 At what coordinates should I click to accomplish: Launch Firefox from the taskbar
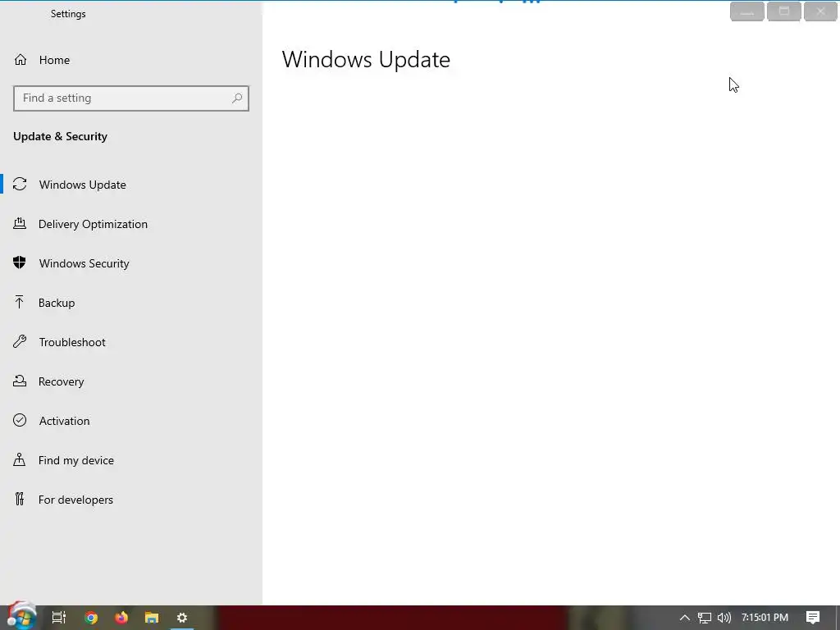click(121, 618)
